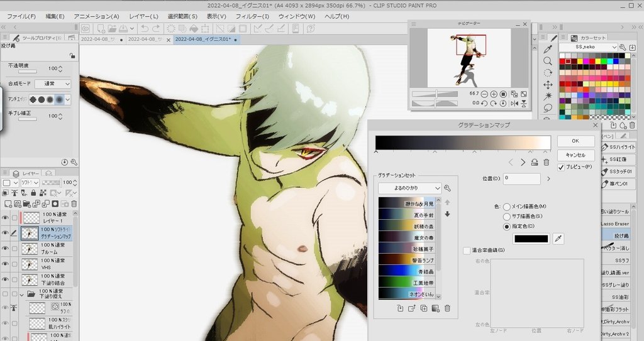Screen dimensions: 644x341
Task: Open the 編集(E) menu
Action: [55, 16]
